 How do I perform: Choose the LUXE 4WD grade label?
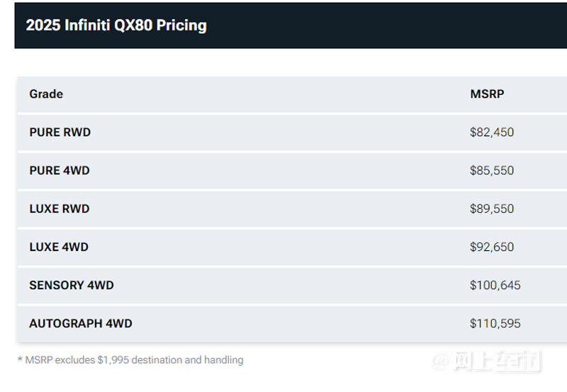tap(59, 247)
